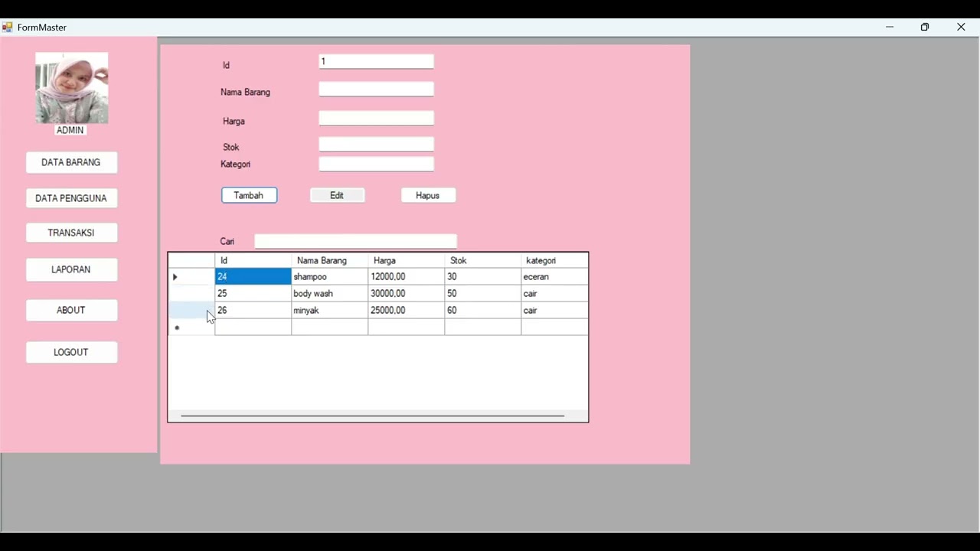Open the DATA BARANG menu

click(71, 162)
